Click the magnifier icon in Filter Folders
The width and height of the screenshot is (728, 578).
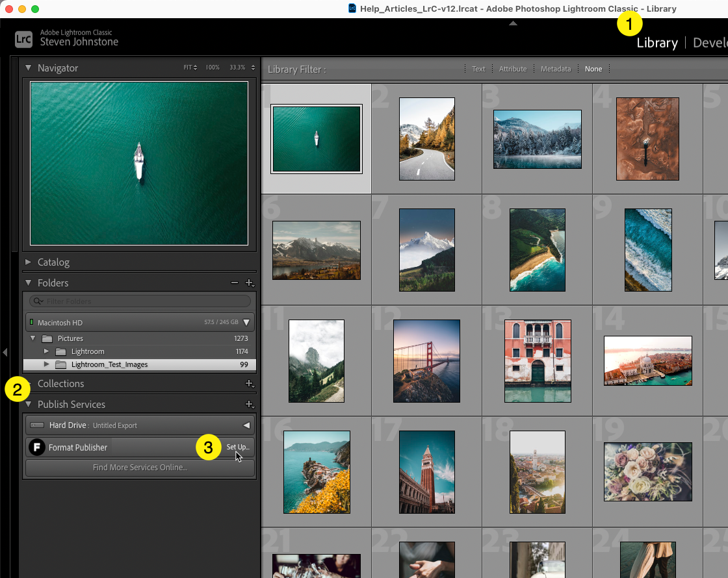click(x=38, y=301)
